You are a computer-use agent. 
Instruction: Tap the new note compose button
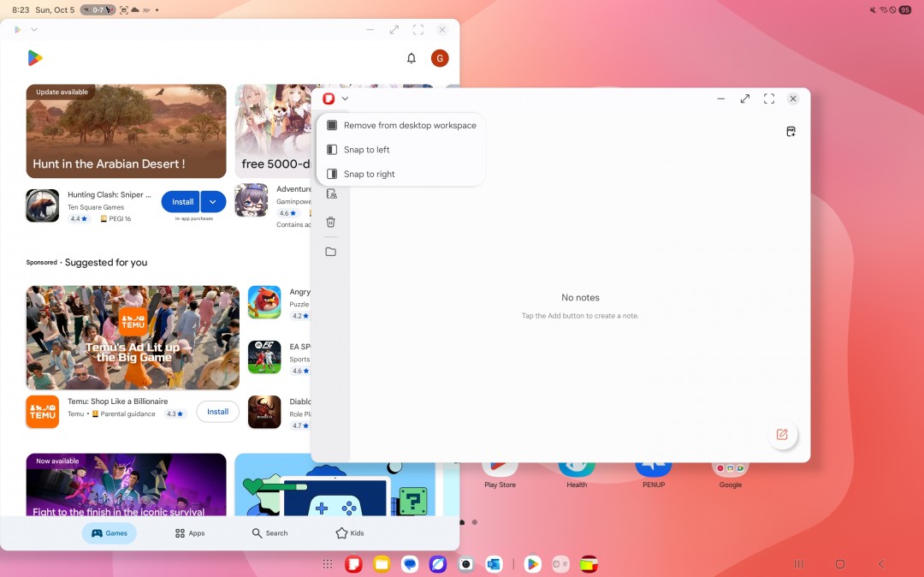[x=781, y=434]
